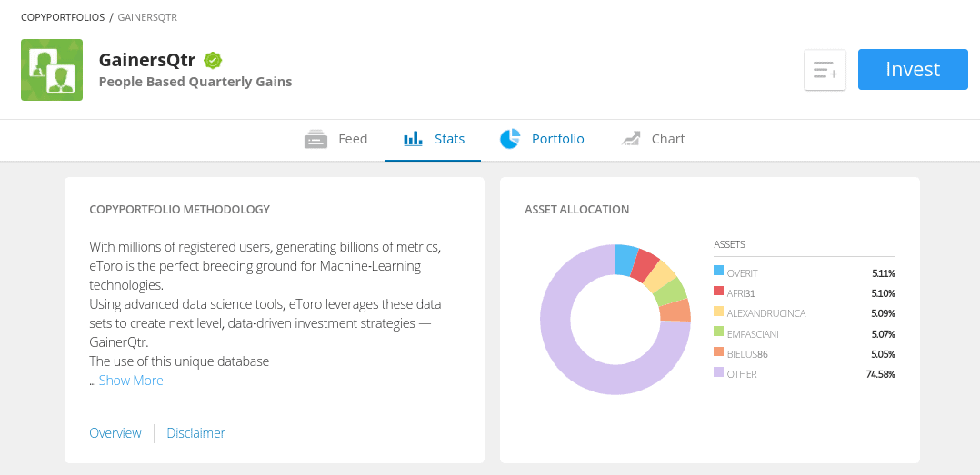The height and width of the screenshot is (475, 980).
Task: Open the Portfolio tab
Action: [542, 139]
